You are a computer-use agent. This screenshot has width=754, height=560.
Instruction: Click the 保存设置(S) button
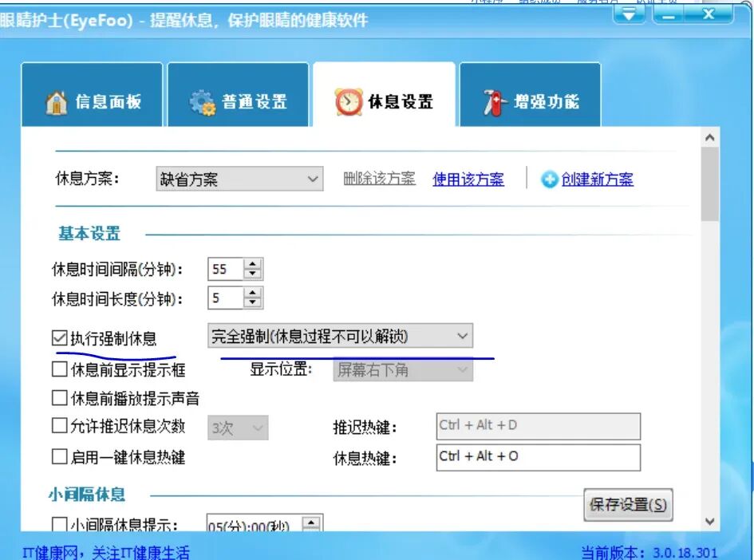click(628, 505)
